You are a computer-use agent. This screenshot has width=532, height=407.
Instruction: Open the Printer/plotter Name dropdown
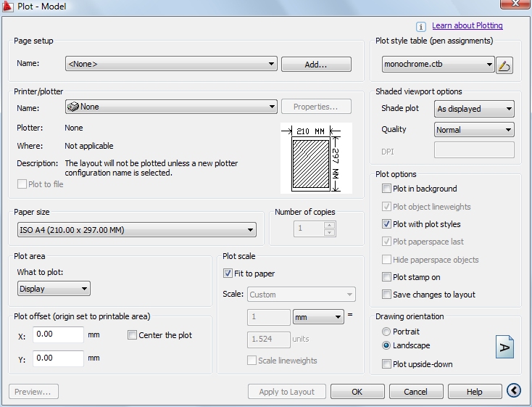171,107
